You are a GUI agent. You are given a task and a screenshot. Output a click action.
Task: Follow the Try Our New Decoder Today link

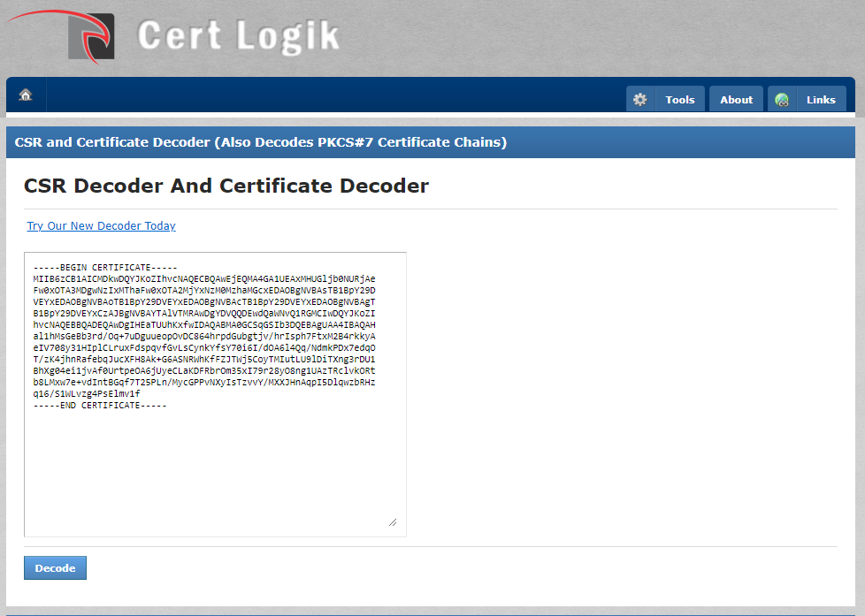[x=101, y=226]
